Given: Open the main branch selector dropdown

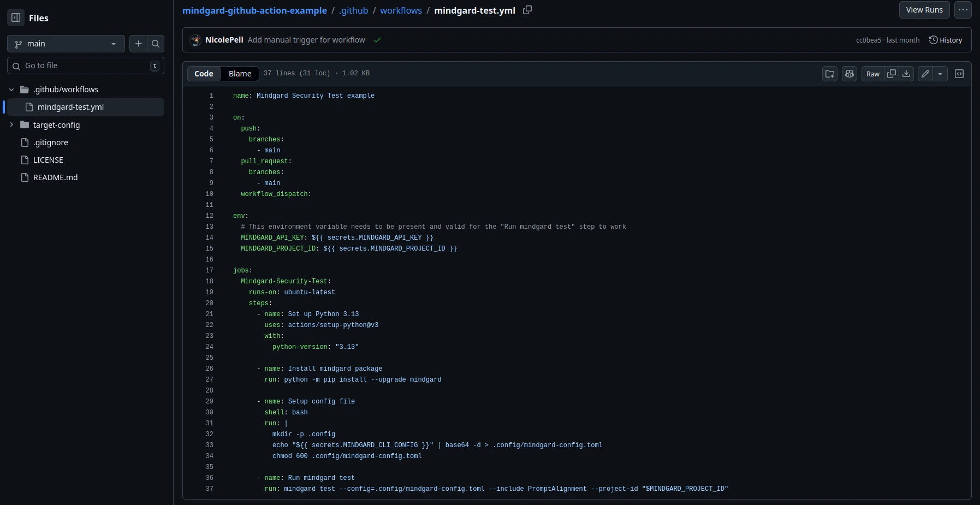Looking at the screenshot, I should 66,44.
